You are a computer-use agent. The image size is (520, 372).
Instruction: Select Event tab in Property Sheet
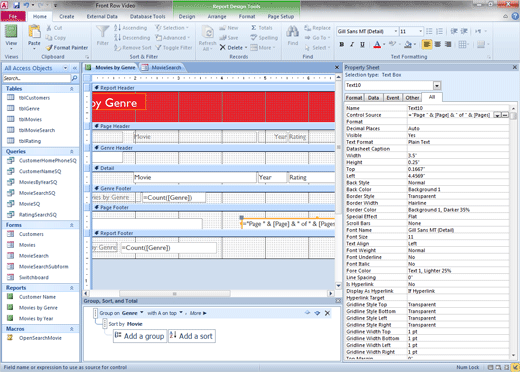tap(393, 98)
